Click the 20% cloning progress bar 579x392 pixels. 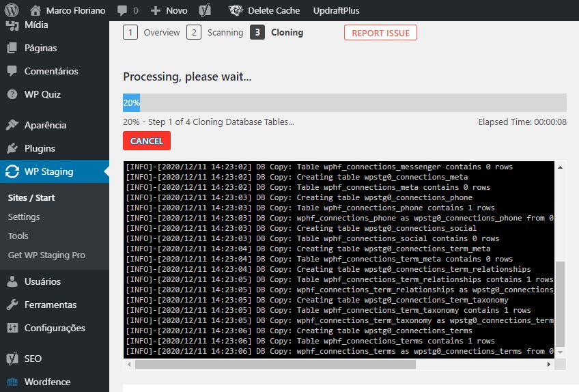[x=345, y=102]
